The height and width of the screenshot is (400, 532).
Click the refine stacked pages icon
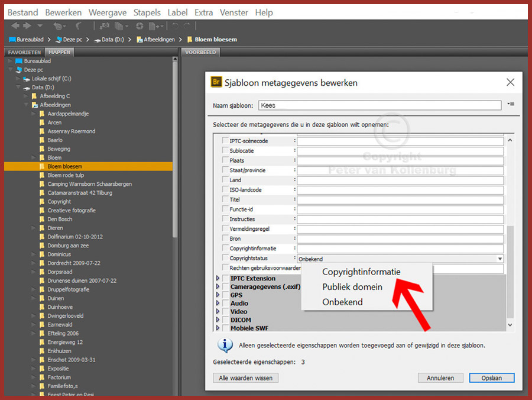point(121,26)
